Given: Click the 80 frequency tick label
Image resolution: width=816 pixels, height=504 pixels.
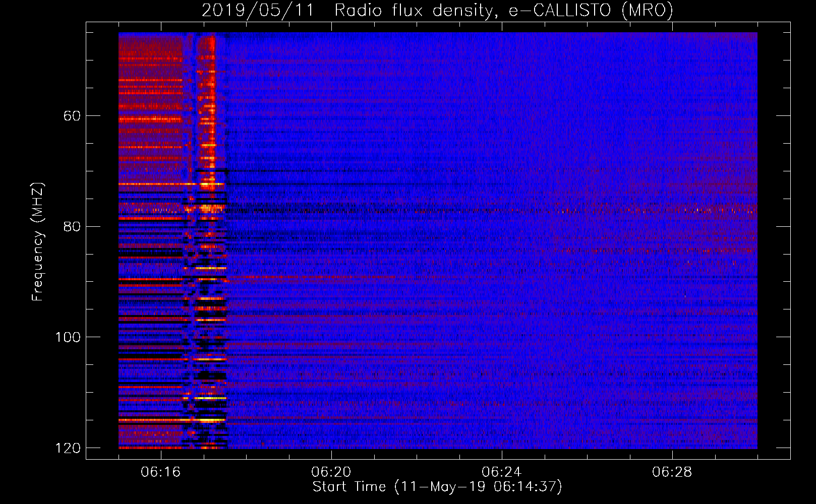Looking at the screenshot, I should [72, 226].
